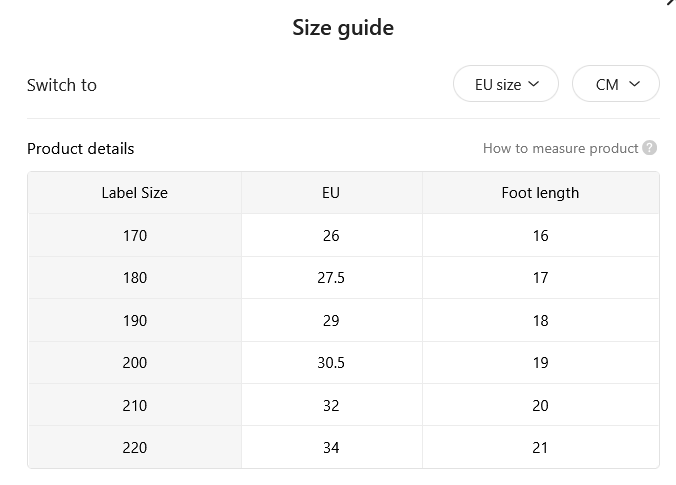
Task: Click the chevron arrow beside CM
Action: click(635, 84)
